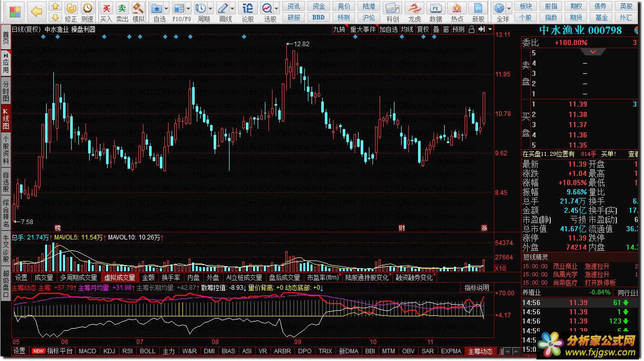This screenshot has height=361, width=644.
Task: Switch to the MACD indicator tab
Action: coord(87,351)
